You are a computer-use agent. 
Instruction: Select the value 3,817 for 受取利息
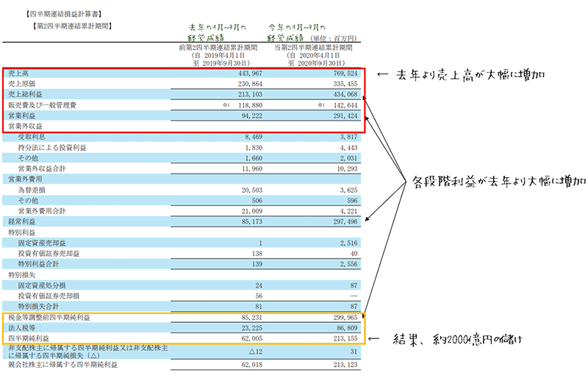348,137
